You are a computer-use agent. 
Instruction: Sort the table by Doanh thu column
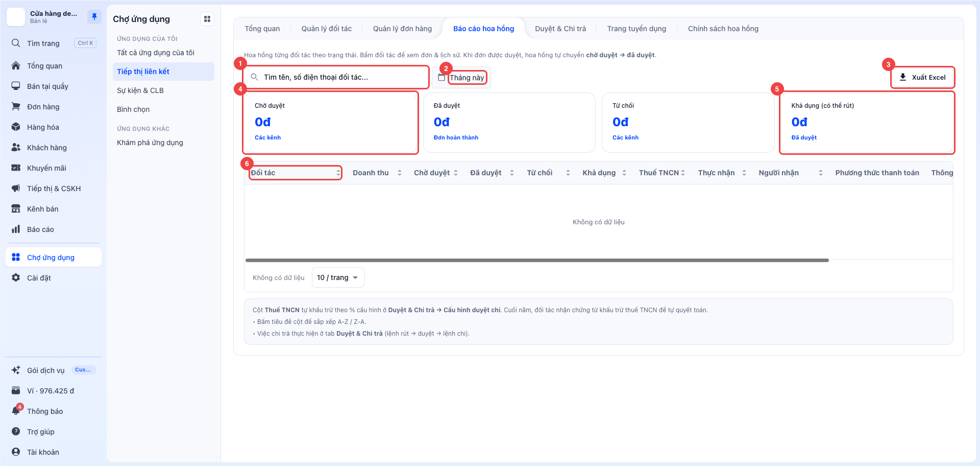point(377,173)
